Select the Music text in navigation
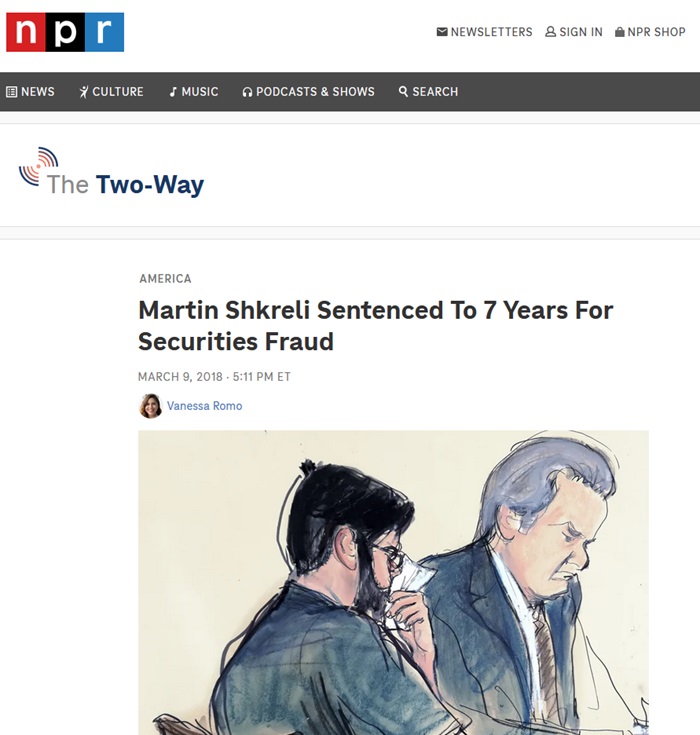 (x=200, y=92)
